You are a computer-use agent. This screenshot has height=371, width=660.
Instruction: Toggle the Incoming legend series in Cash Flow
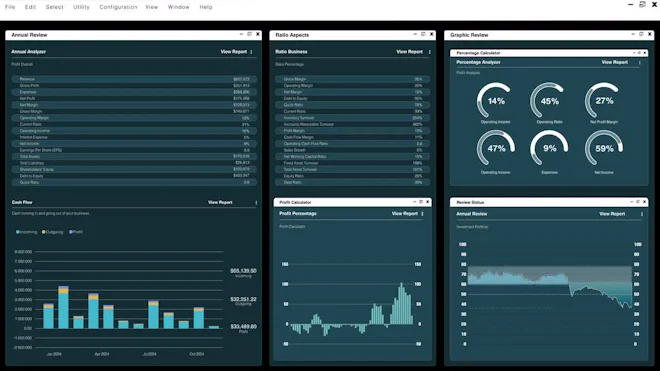coord(27,232)
